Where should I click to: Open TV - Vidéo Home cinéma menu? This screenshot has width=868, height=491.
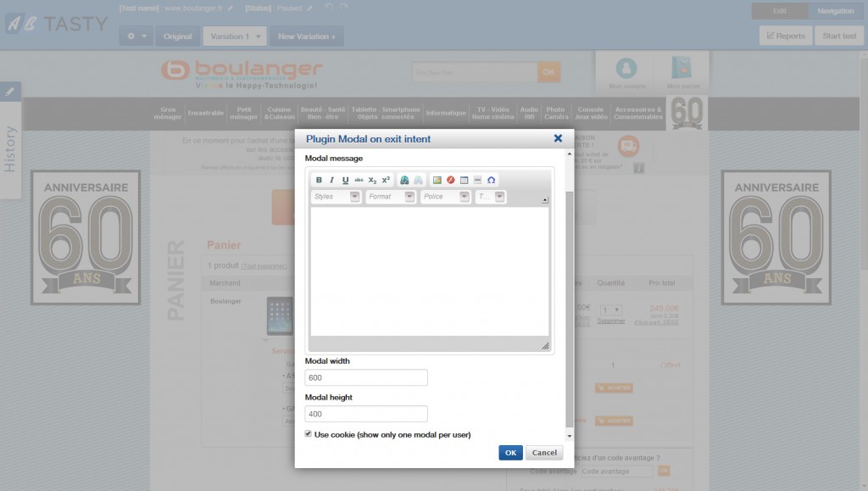coord(492,113)
